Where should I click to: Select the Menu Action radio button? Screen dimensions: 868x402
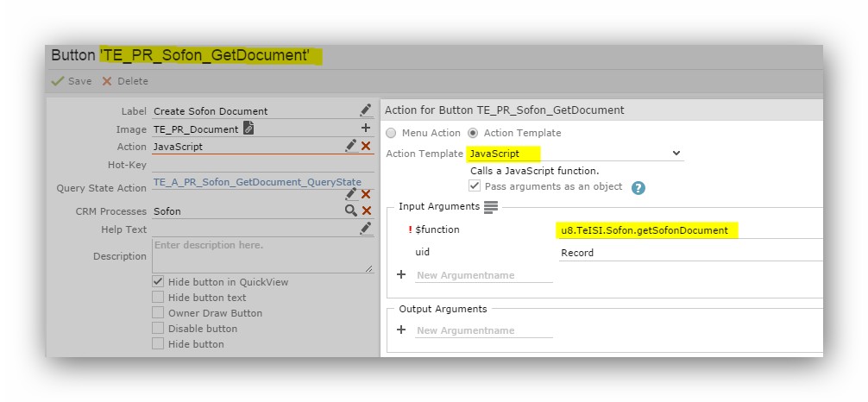pos(392,133)
